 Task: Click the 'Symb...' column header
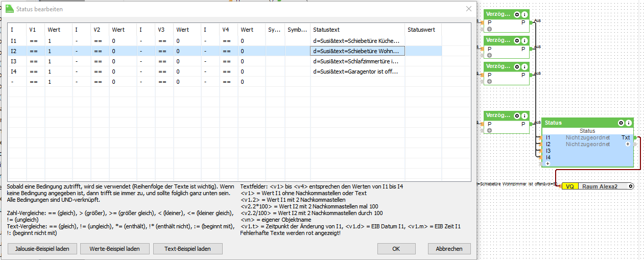pos(297,30)
